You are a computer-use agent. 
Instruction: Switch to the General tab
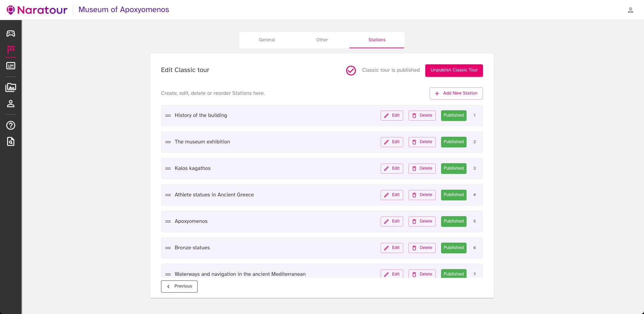pos(267,40)
